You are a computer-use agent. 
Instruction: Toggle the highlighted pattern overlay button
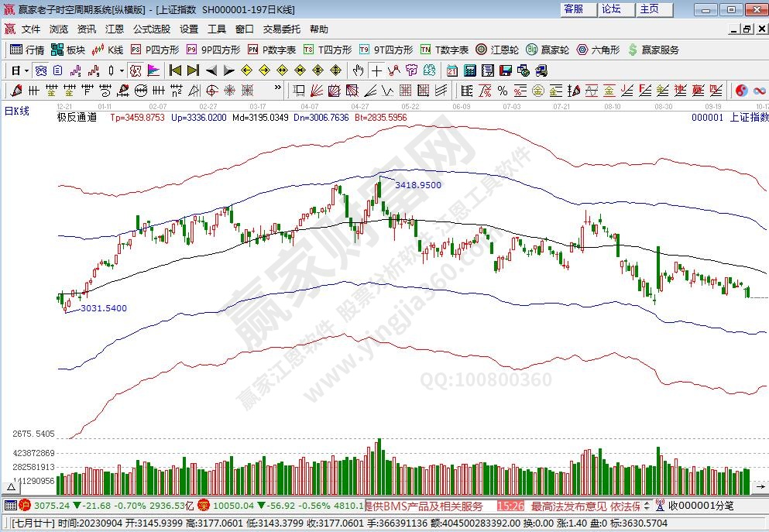tap(136, 70)
